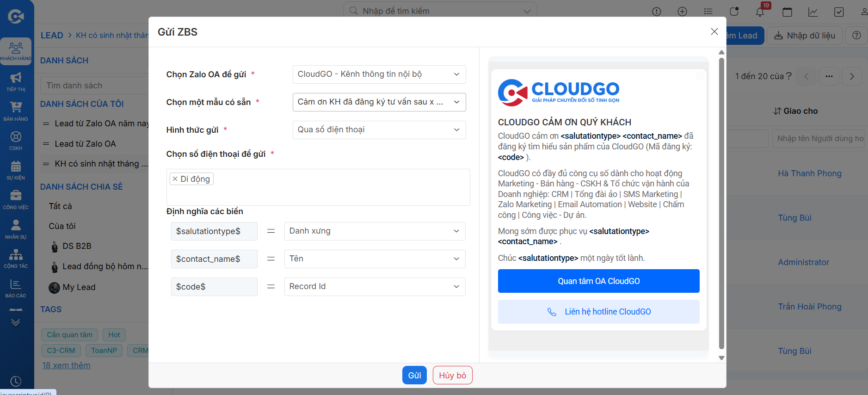Click the ToanNP tag
Screen dimensions: 868x395
(104, 351)
